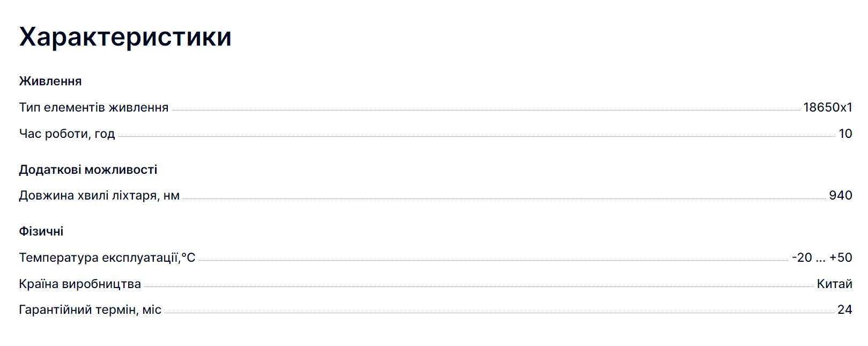Viewport: 868px width, 346px height.
Task: Select the Час роботи, год label
Action: (x=67, y=134)
